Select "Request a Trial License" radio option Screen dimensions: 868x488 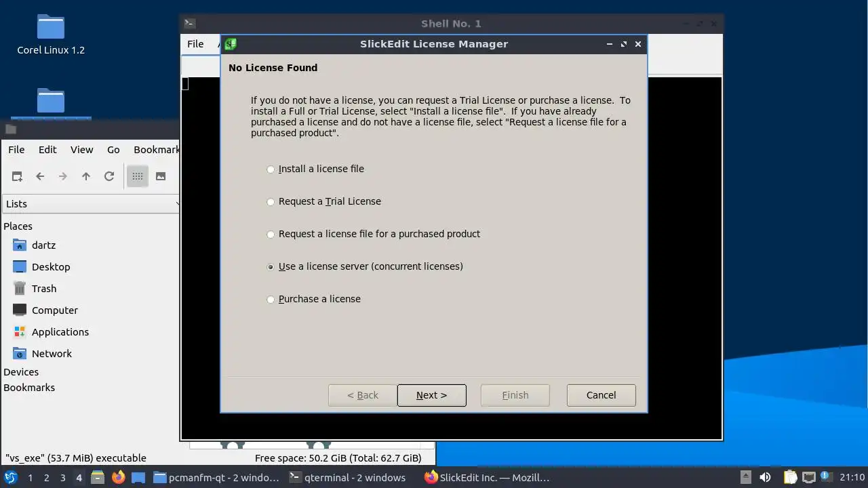(271, 201)
